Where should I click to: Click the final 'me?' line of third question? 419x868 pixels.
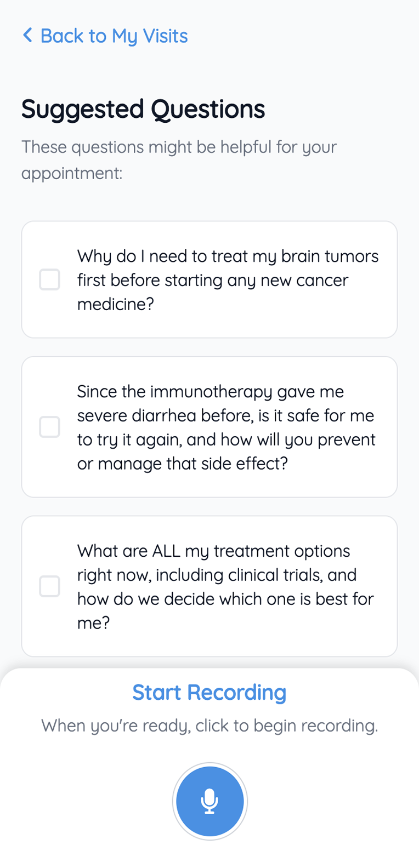click(93, 623)
